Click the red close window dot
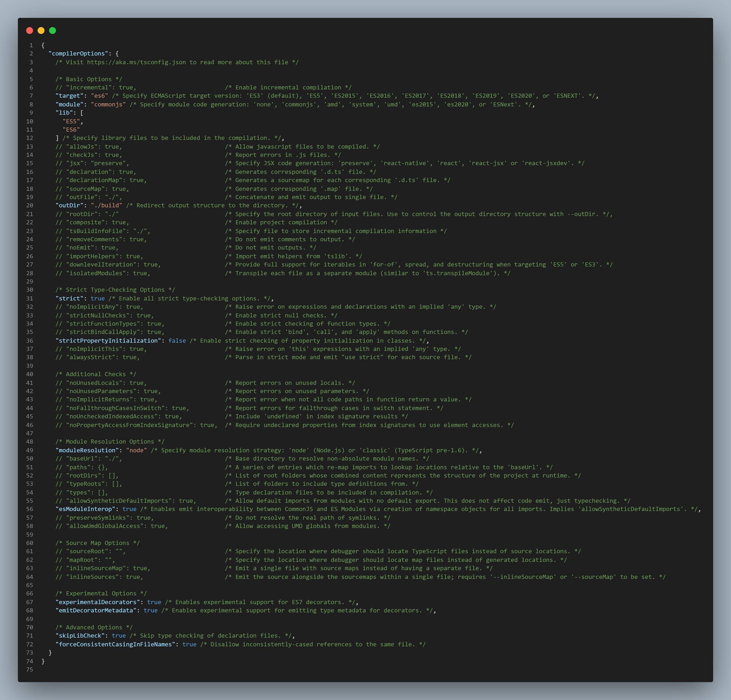The height and width of the screenshot is (700, 731). [30, 31]
